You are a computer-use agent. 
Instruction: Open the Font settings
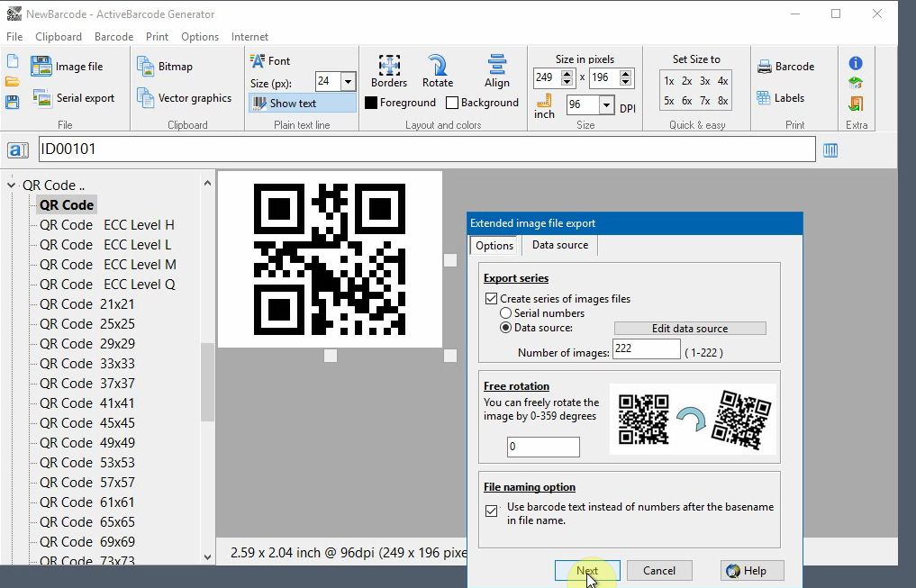click(x=270, y=60)
